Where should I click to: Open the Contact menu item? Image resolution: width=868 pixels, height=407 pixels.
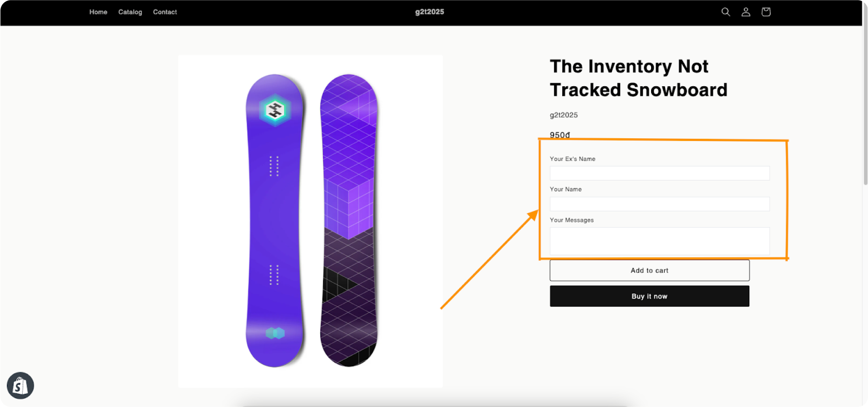pyautogui.click(x=165, y=12)
